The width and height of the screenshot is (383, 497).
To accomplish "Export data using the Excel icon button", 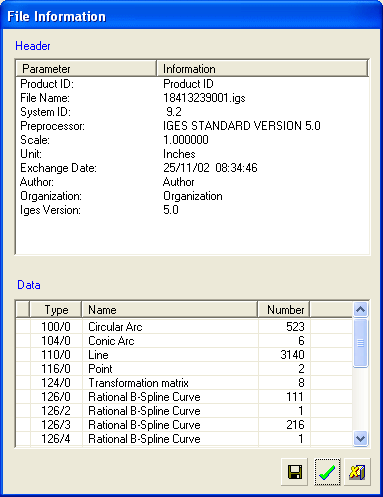I will pyautogui.click(x=357, y=472).
